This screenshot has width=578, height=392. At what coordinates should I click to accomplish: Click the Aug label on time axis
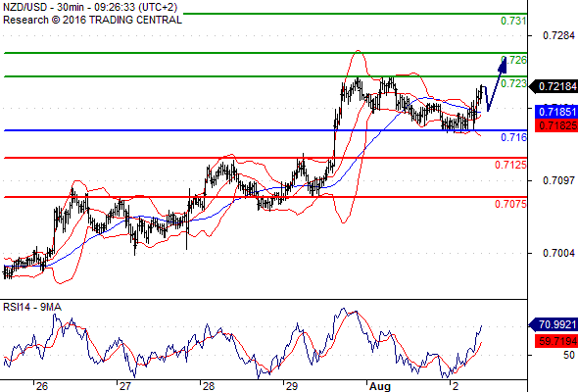[x=380, y=386]
